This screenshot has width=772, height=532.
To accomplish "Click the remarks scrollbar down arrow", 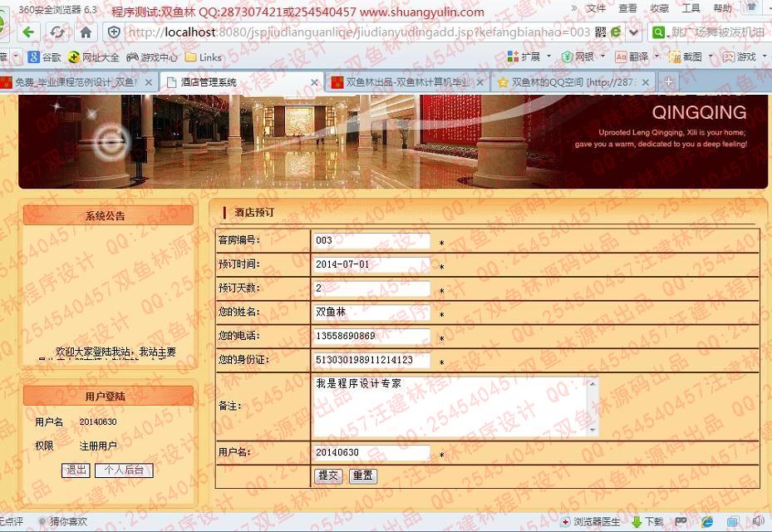I will pos(593,430).
